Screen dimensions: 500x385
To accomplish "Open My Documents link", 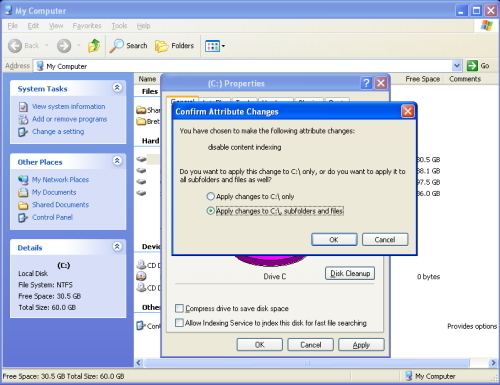I will (x=54, y=192).
